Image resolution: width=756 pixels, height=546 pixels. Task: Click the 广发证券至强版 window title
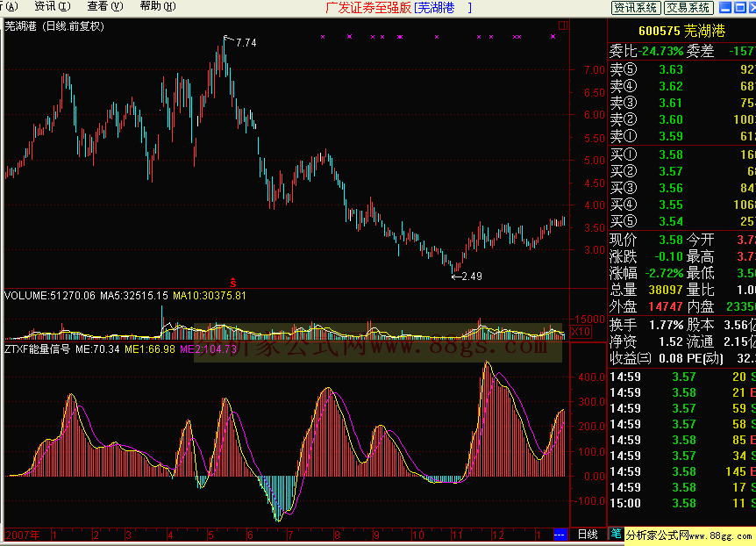368,8
